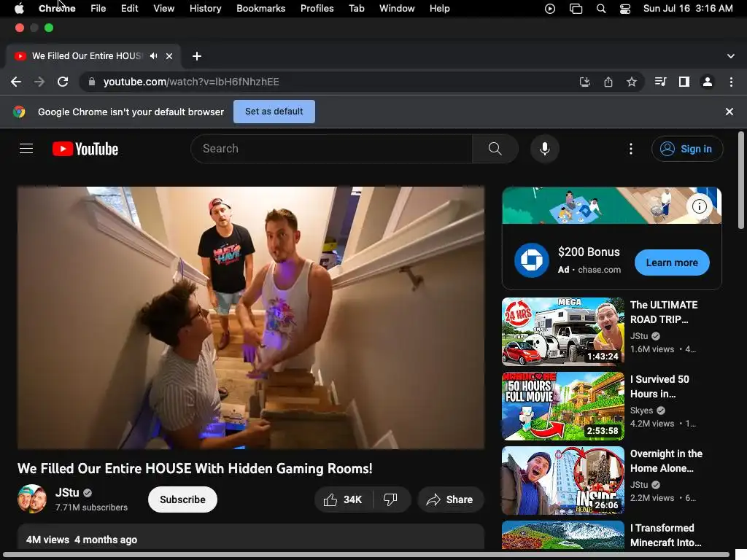Screen dimensions: 747x560
Task: Open ULTIMATE ROAD TRIP video thumbnail
Action: point(562,332)
